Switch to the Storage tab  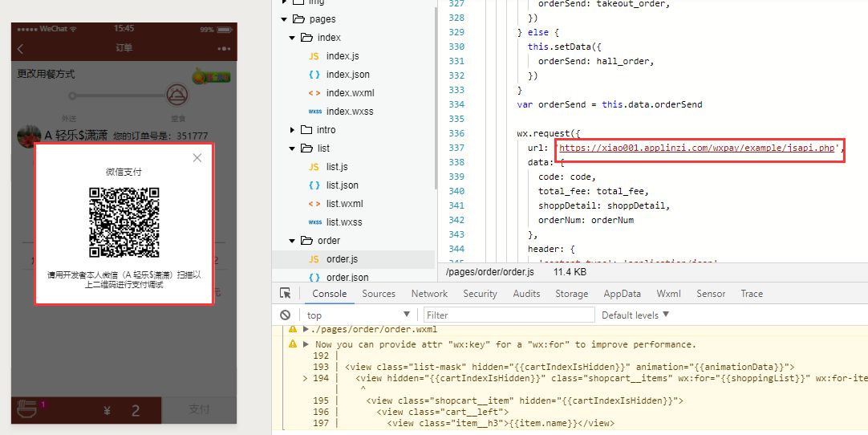[572, 294]
